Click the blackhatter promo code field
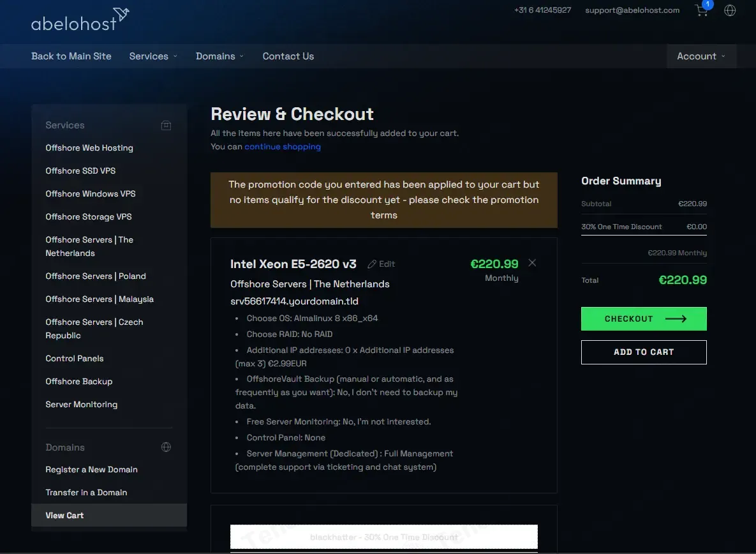This screenshot has width=756, height=554. pyautogui.click(x=384, y=537)
